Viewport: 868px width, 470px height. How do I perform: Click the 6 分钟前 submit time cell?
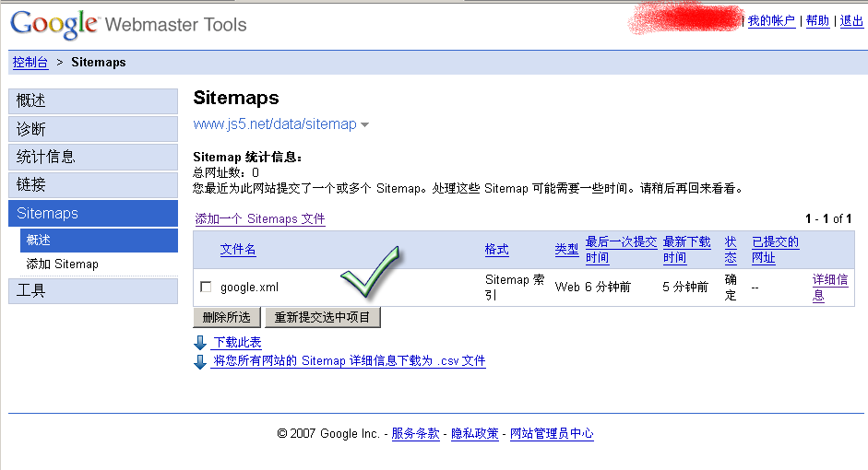[608, 287]
